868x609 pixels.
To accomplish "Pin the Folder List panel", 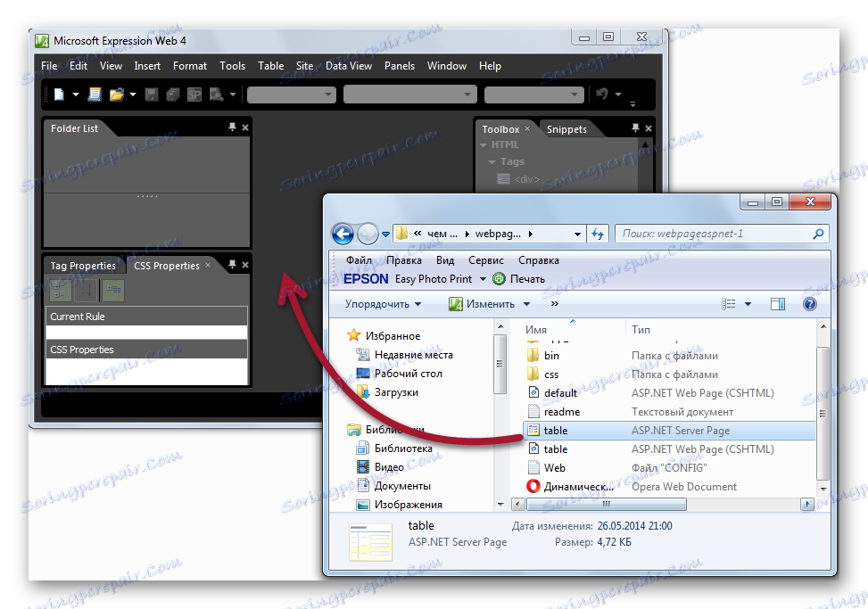I will coord(231,128).
